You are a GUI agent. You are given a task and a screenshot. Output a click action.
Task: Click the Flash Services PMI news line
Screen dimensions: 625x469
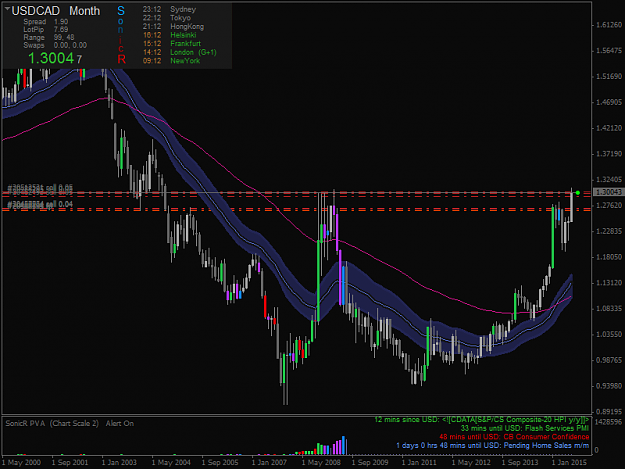point(525,429)
